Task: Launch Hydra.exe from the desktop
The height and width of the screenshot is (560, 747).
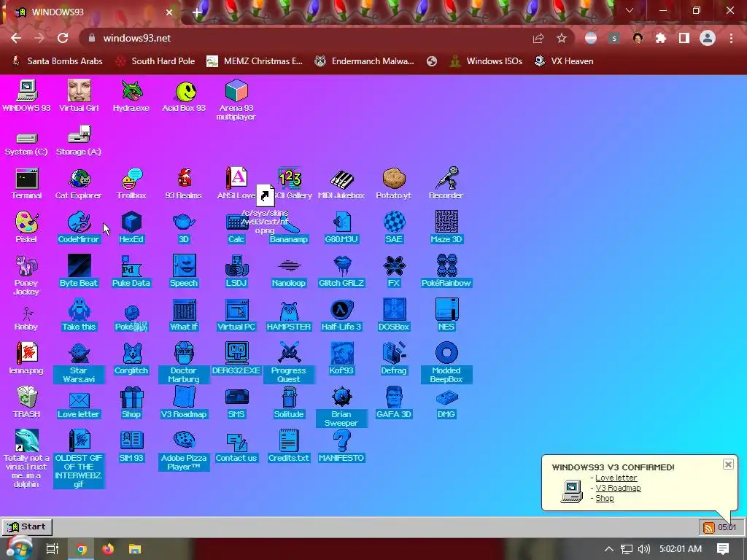Action: [131, 96]
